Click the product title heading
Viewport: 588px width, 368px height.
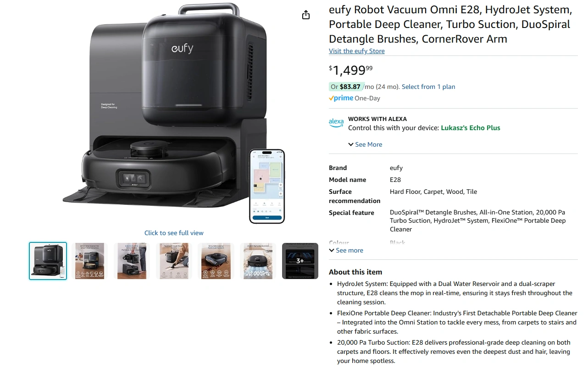click(x=450, y=24)
